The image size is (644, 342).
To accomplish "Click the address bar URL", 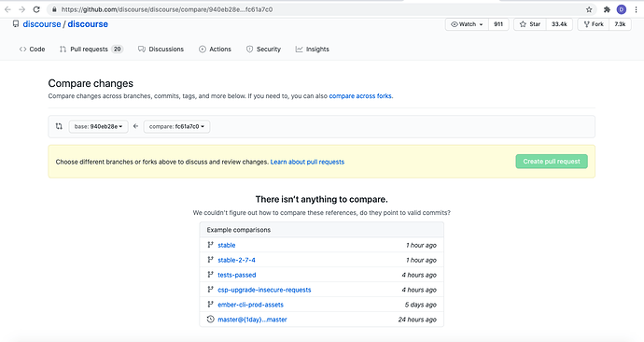I will point(167,9).
